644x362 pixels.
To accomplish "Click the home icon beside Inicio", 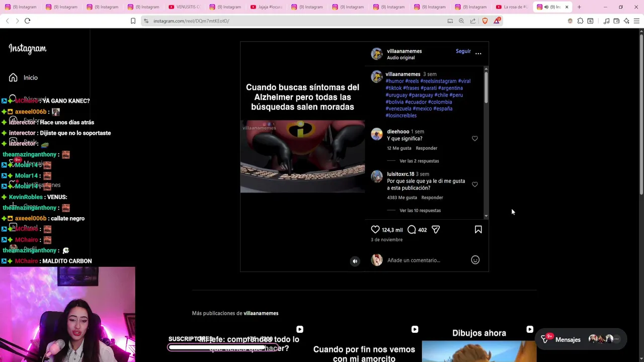I will pos(13,77).
